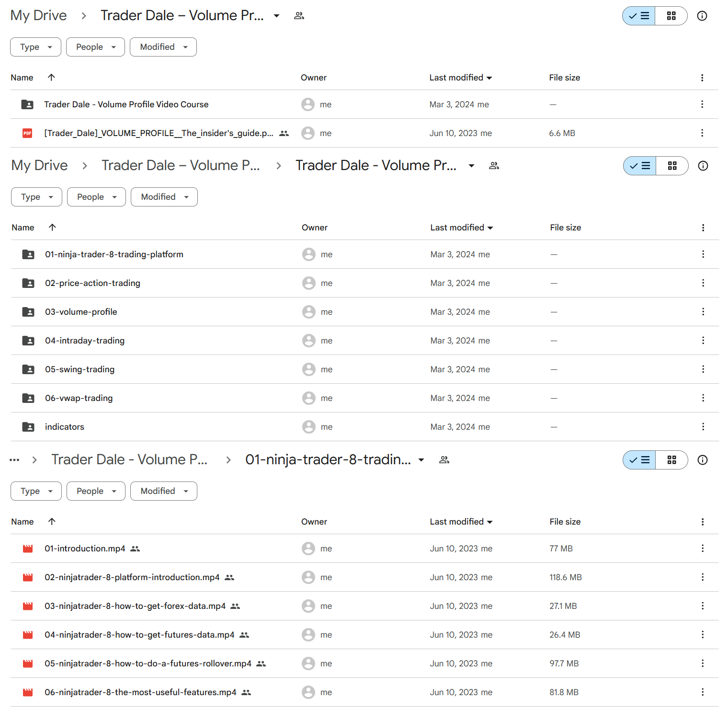
Task: Click the view details info icon in middle panel
Action: coord(703,166)
